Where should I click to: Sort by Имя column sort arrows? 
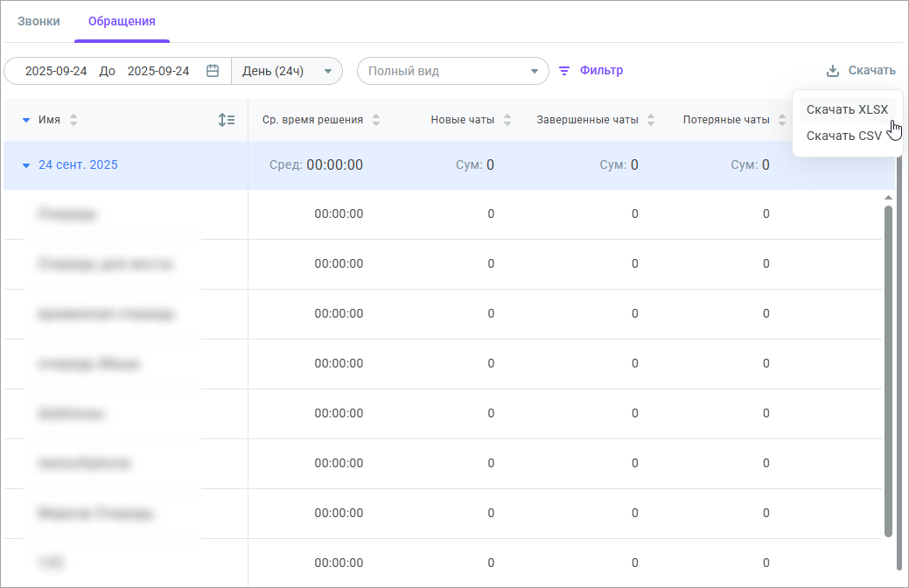point(73,120)
